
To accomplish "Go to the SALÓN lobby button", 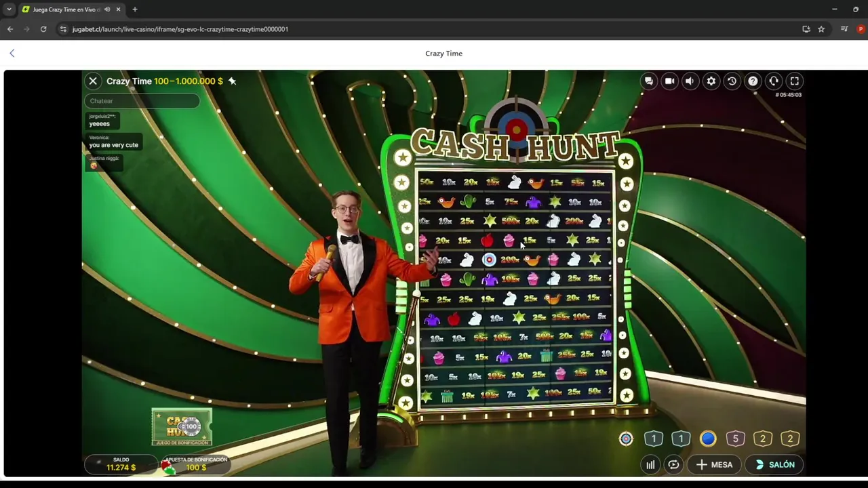I will pyautogui.click(x=774, y=465).
